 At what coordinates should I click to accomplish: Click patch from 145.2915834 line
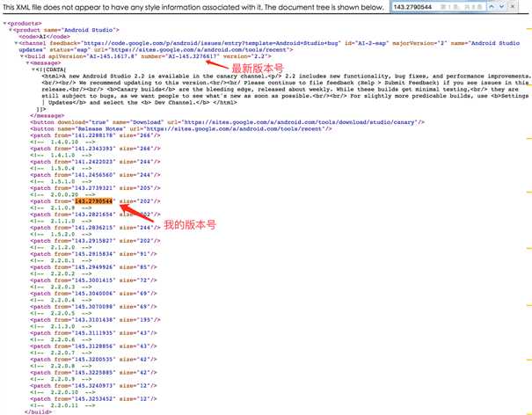[x=93, y=254]
